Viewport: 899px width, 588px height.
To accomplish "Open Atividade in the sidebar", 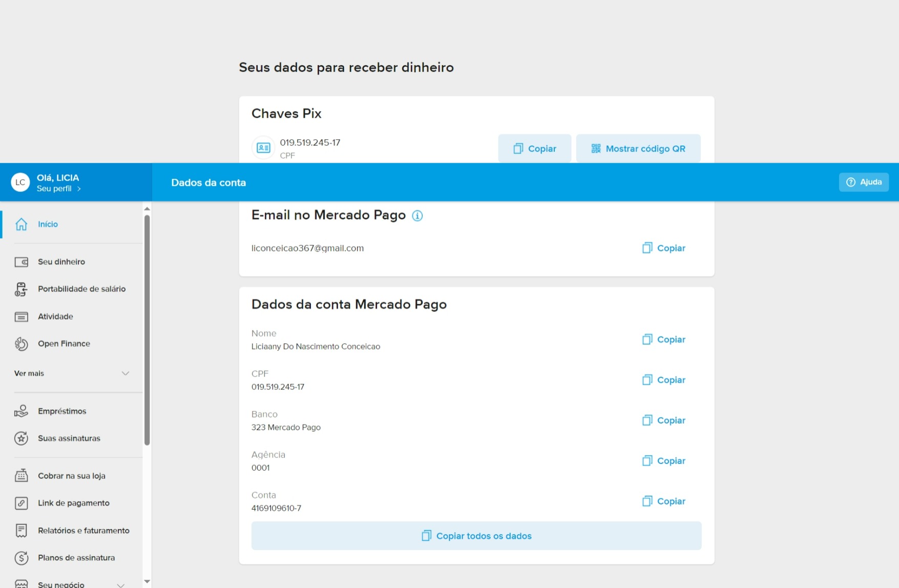I will 55,317.
